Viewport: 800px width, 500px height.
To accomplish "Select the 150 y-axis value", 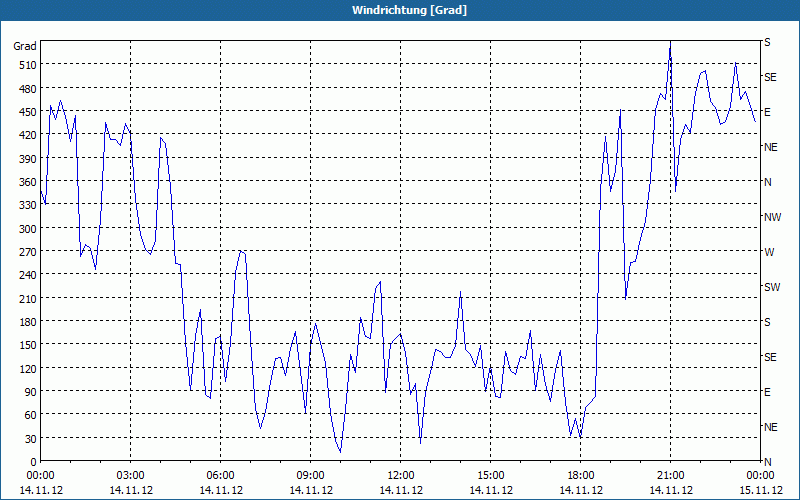I will (28, 345).
